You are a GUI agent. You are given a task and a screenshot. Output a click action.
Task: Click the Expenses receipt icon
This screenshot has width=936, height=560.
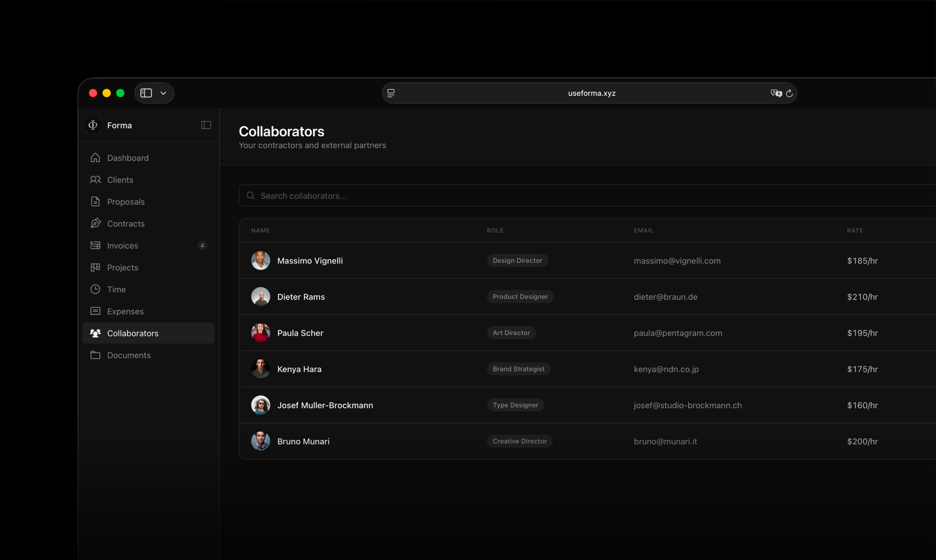95,311
